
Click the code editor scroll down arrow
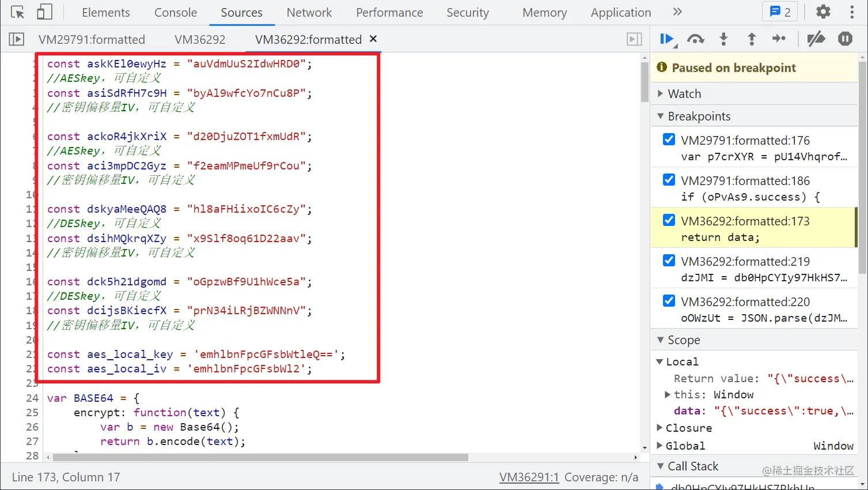click(645, 448)
